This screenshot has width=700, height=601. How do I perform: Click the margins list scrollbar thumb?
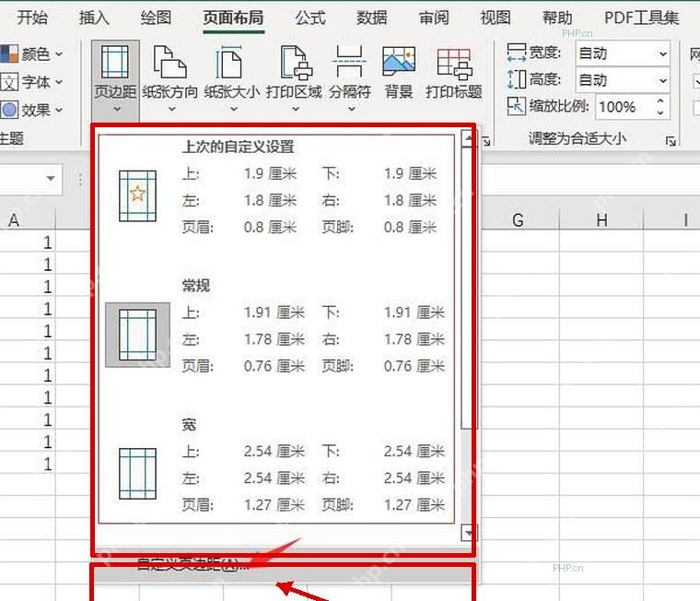click(467, 289)
